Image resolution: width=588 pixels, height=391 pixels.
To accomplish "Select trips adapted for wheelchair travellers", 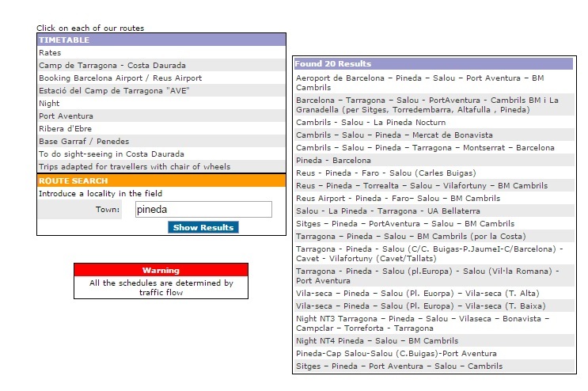I will (x=135, y=167).
